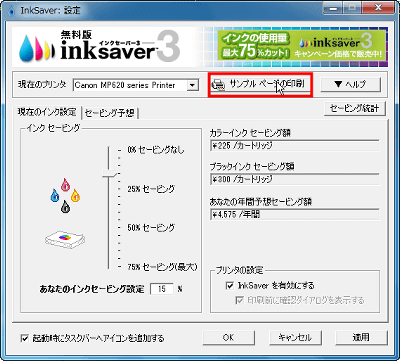Switch to the セービング予想 tab
400x361 pixels.
click(x=110, y=113)
